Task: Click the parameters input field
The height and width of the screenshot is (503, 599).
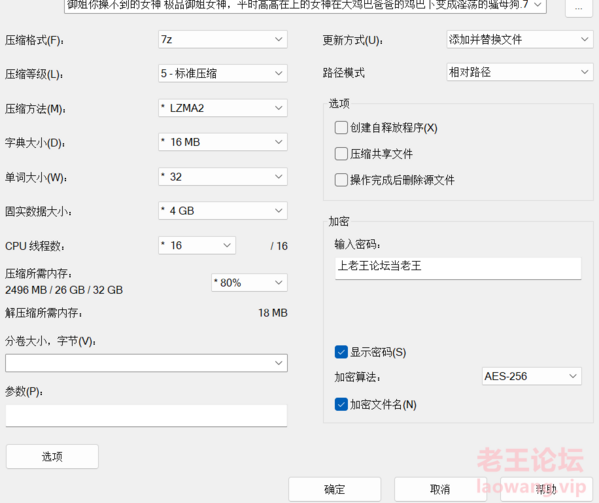Action: (146, 416)
